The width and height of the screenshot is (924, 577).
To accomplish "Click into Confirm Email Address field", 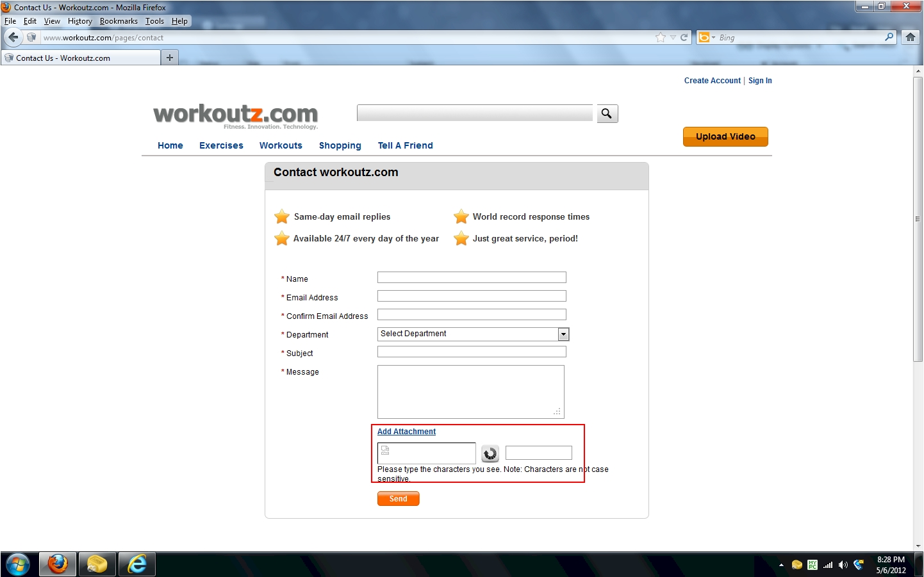I will pos(472,314).
